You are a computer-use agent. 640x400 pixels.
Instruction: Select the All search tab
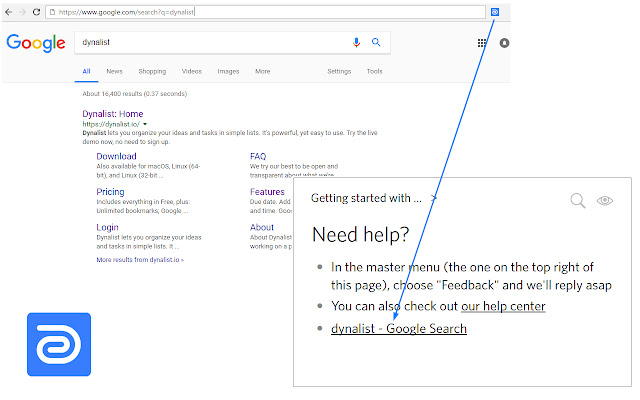pos(87,71)
